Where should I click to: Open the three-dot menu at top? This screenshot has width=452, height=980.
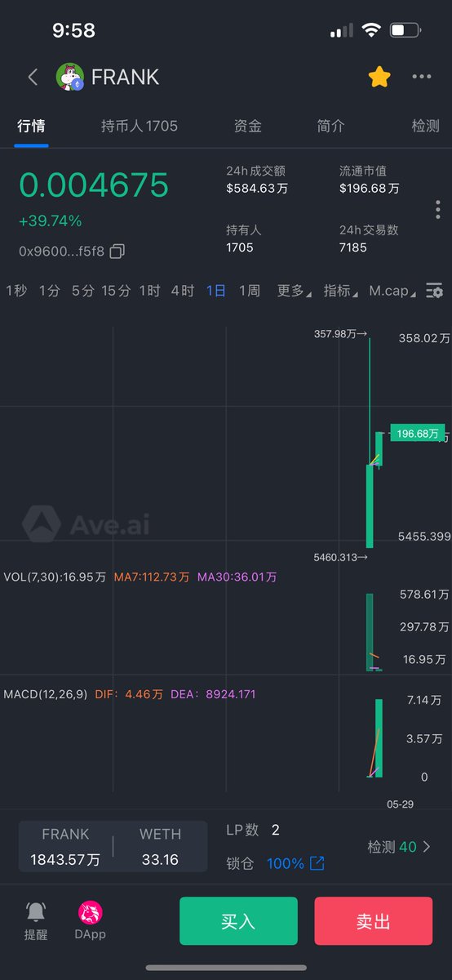(422, 77)
